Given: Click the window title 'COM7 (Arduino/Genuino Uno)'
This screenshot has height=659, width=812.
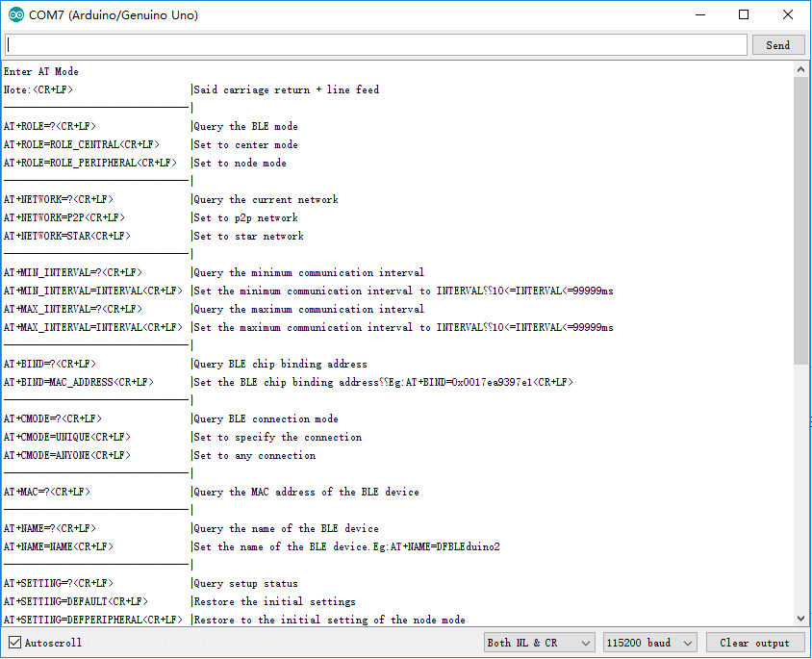Looking at the screenshot, I should [x=114, y=15].
